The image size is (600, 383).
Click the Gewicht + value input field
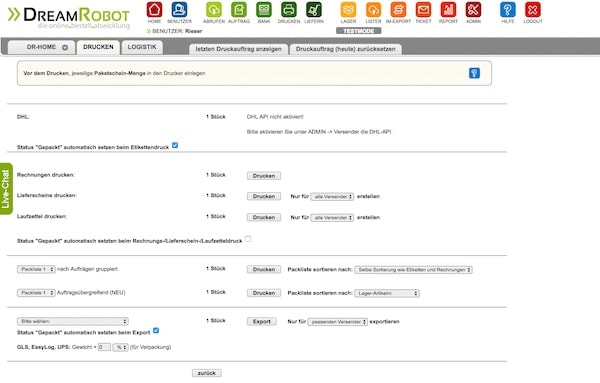point(104,347)
